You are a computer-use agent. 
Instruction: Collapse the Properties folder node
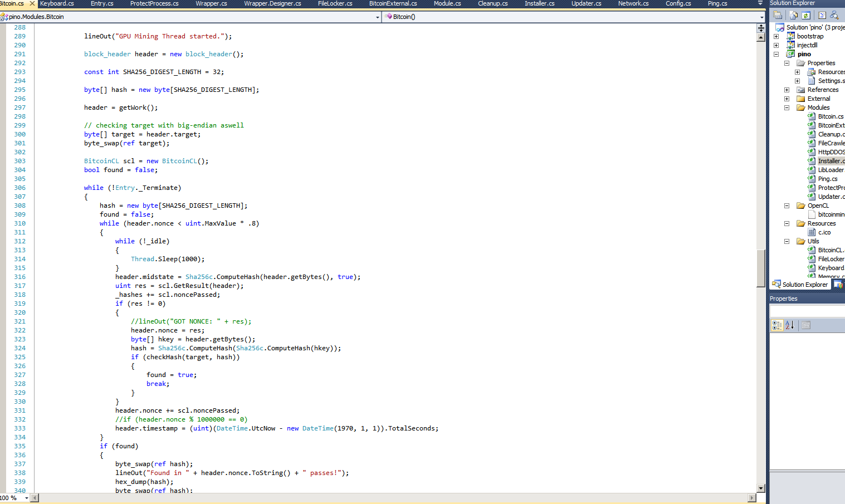(787, 63)
